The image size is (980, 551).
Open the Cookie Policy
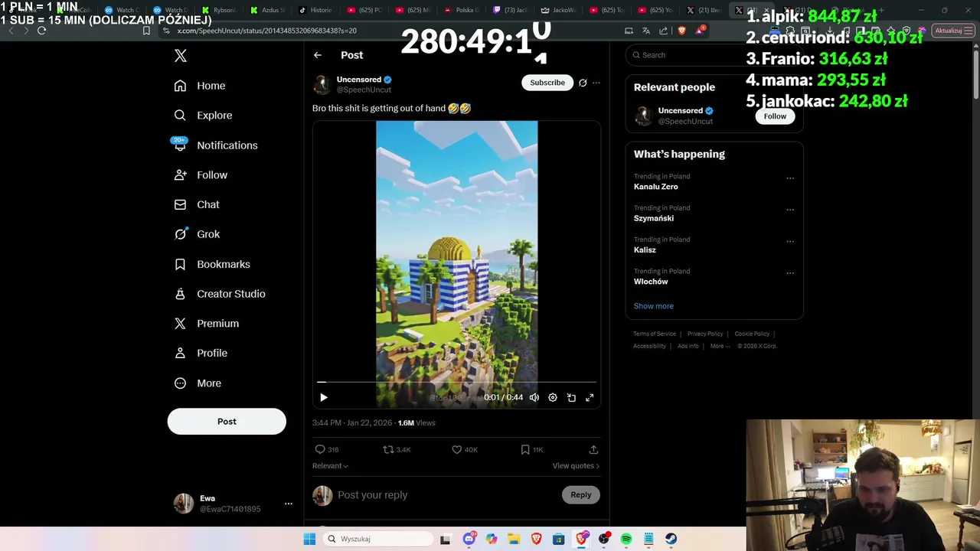click(x=752, y=334)
